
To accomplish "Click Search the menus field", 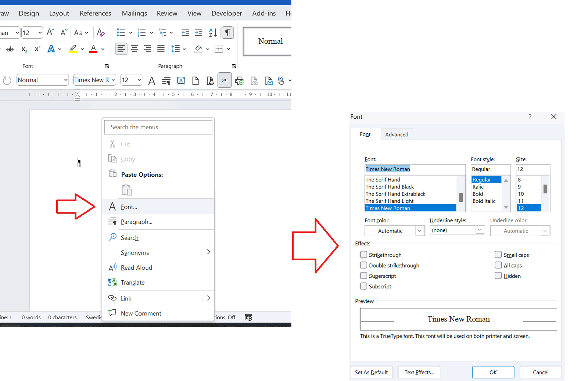I will click(x=158, y=127).
